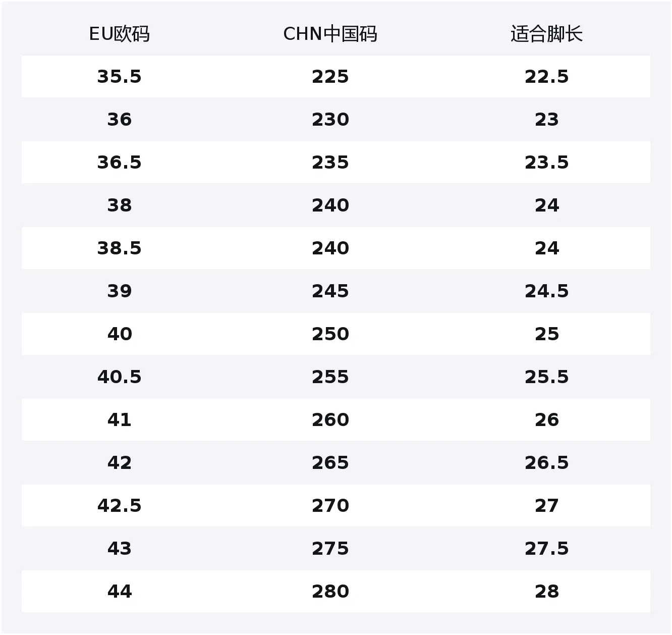This screenshot has width=672, height=635.
Task: Select CHN size 225 cell
Action: pos(330,77)
